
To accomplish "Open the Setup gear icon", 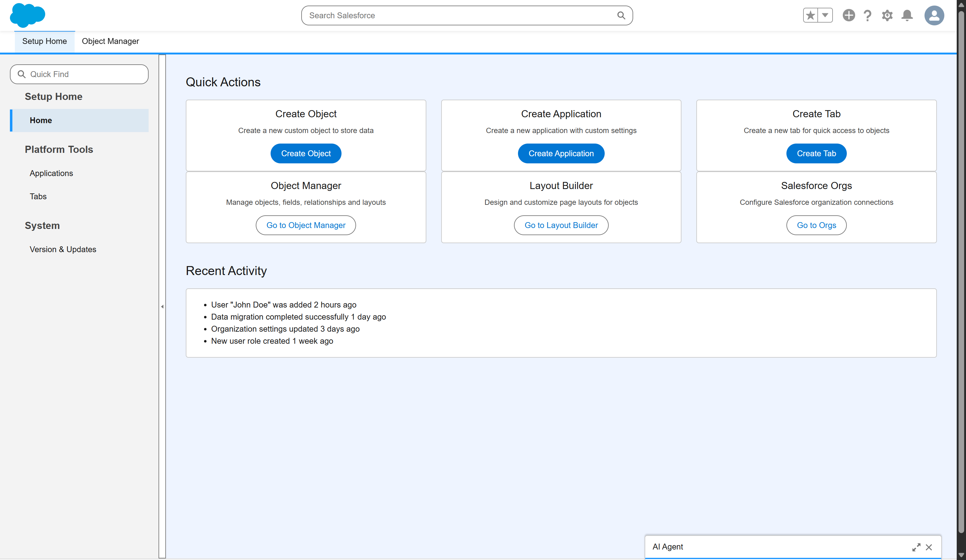I will [887, 15].
